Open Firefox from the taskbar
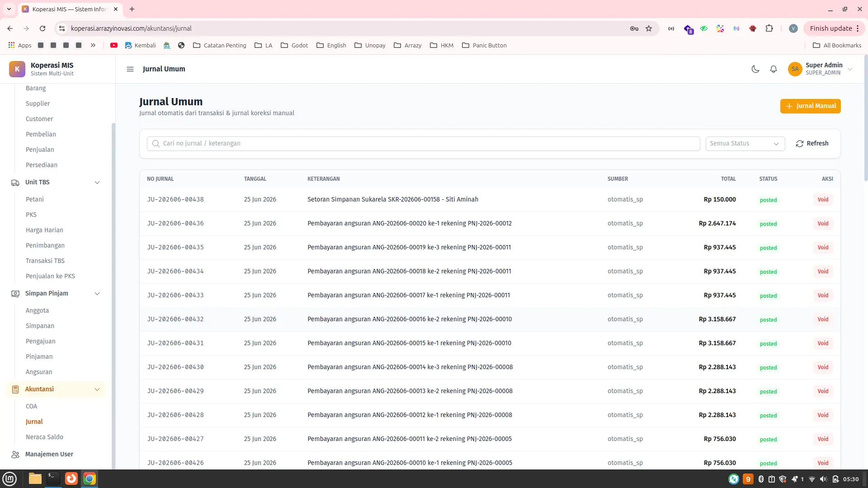868x488 pixels. 71,479
